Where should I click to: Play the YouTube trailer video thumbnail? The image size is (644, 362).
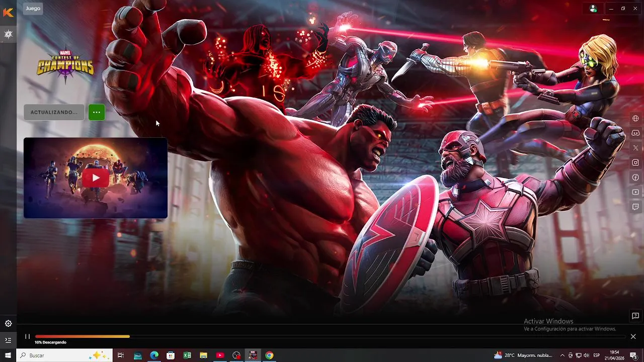pos(96,178)
